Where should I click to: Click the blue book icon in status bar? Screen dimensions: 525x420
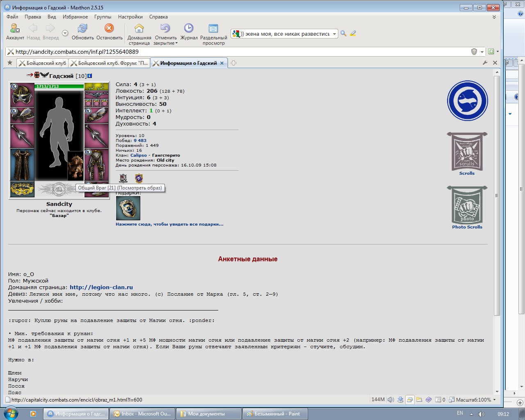pyautogui.click(x=429, y=399)
